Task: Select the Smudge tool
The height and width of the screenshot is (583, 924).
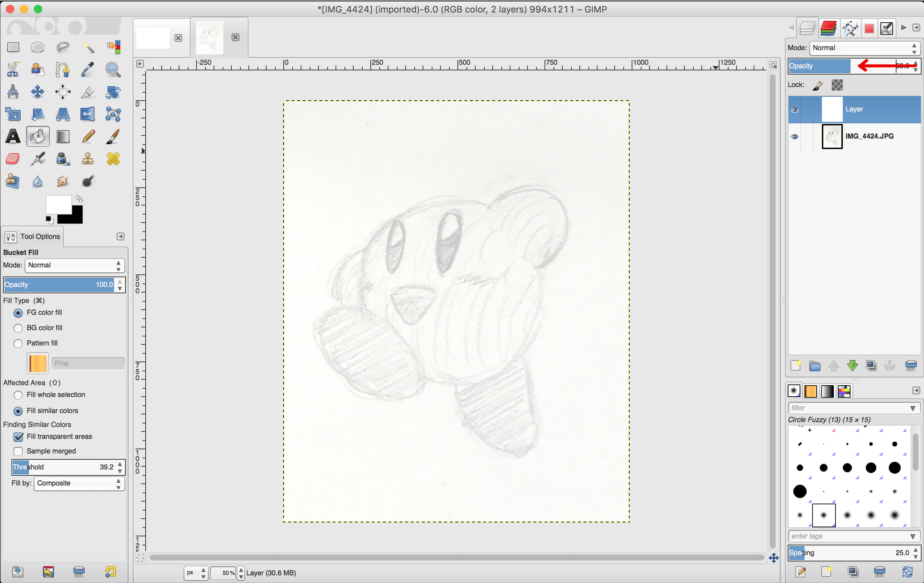Action: [63, 181]
